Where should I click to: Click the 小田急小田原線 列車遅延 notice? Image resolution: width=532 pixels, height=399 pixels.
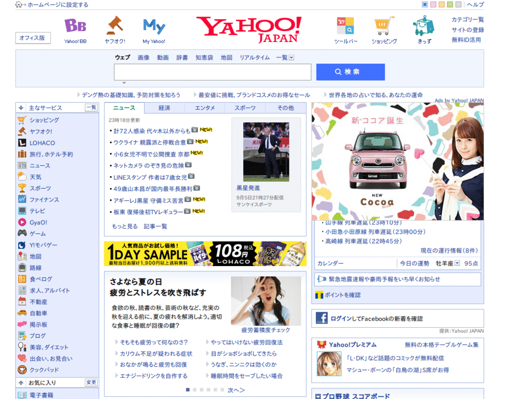point(375,232)
